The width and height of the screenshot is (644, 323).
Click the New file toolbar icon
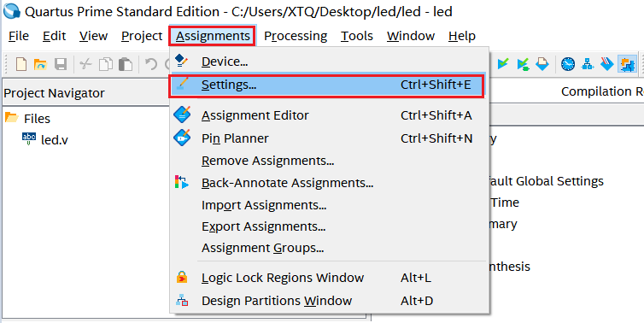pos(21,64)
